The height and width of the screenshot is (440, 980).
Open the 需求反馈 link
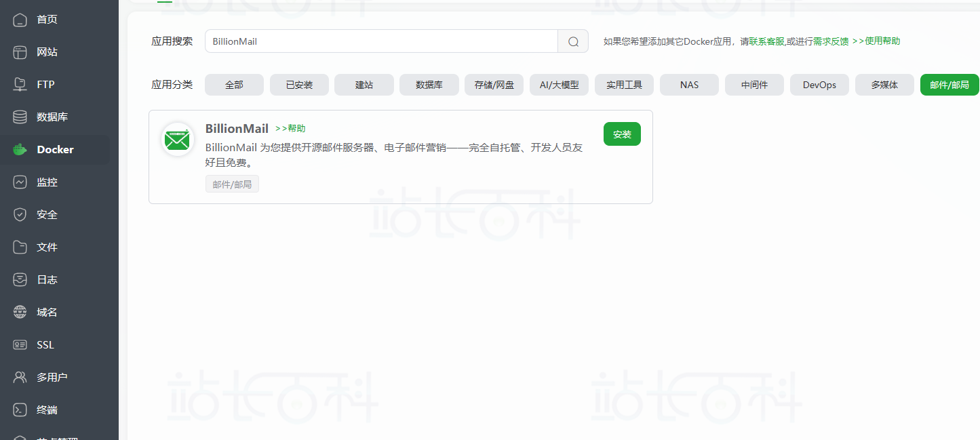pyautogui.click(x=831, y=41)
